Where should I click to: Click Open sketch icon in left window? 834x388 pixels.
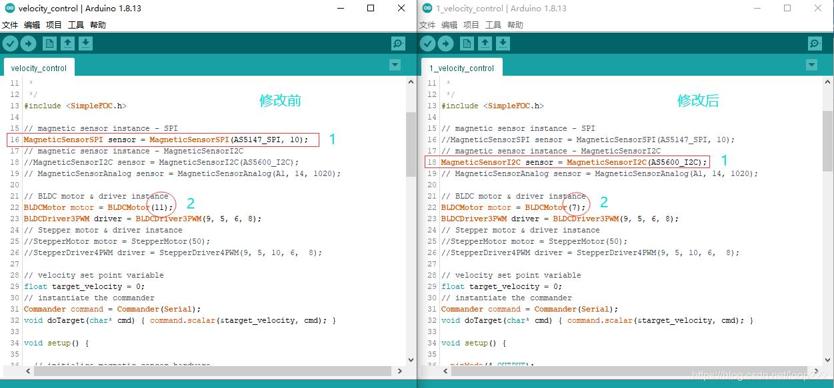pyautogui.click(x=68, y=44)
